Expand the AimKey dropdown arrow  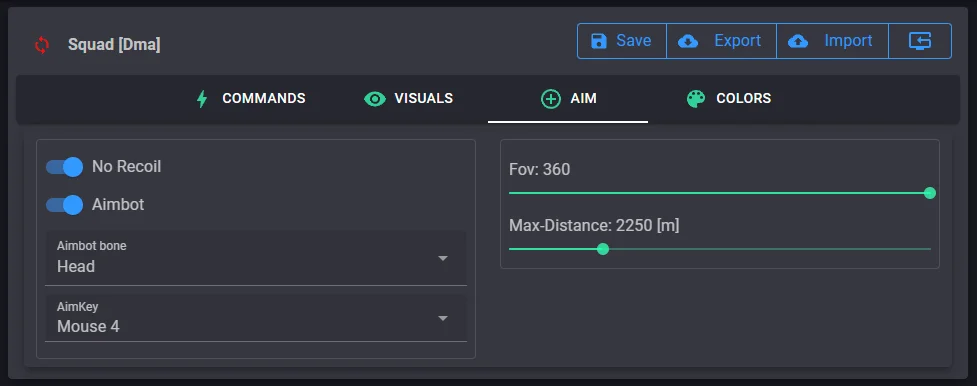443,319
